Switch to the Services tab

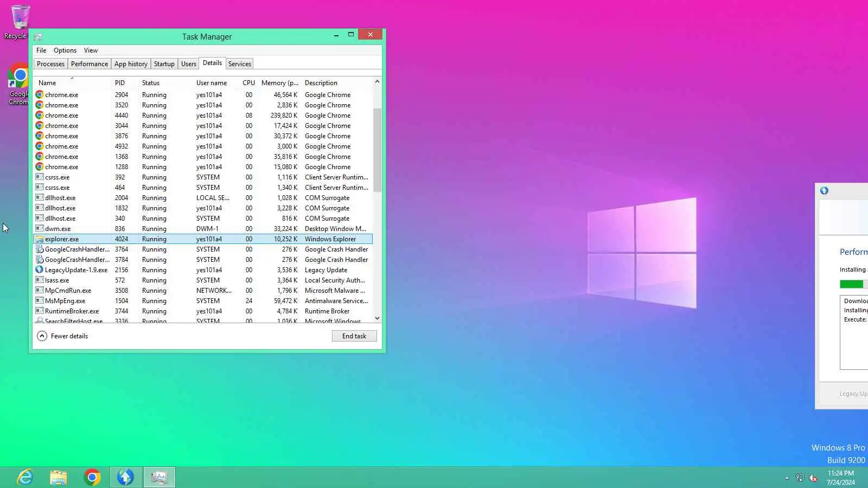(240, 64)
